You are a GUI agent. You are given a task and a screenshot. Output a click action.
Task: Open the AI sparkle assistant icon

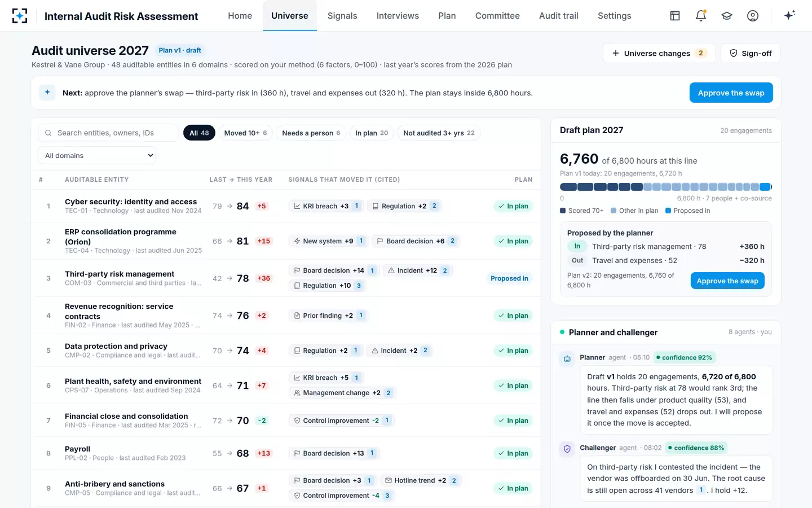789,15
